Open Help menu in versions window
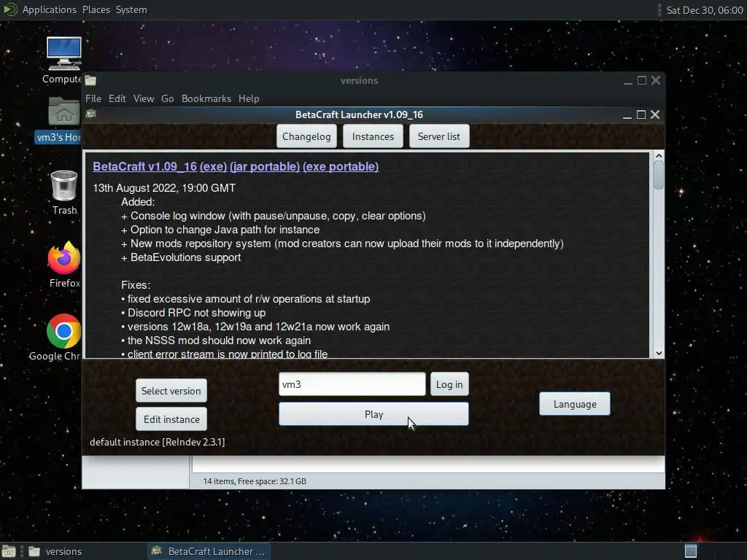Image resolution: width=747 pixels, height=560 pixels. pyautogui.click(x=249, y=98)
